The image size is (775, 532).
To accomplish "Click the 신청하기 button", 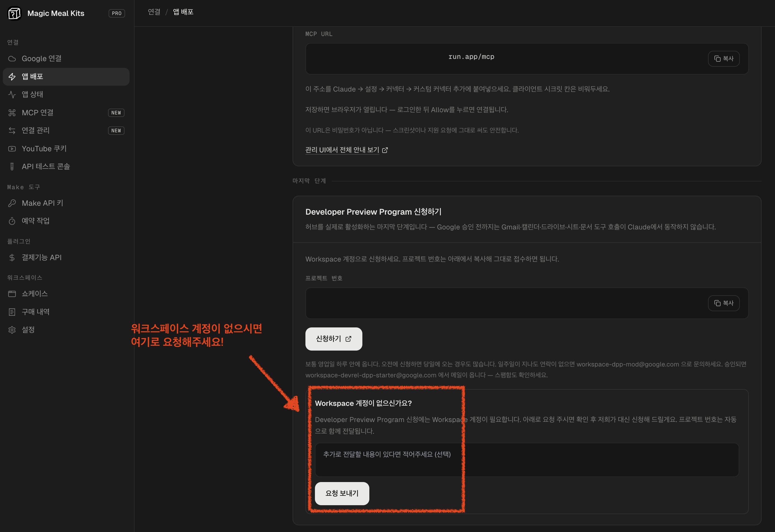I will 334,339.
